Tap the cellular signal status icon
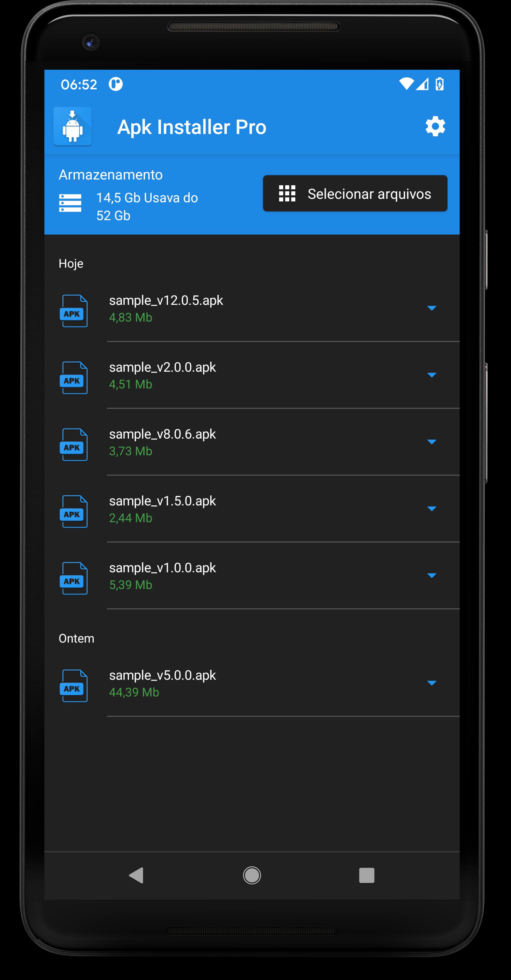Image resolution: width=511 pixels, height=980 pixels. point(422,84)
